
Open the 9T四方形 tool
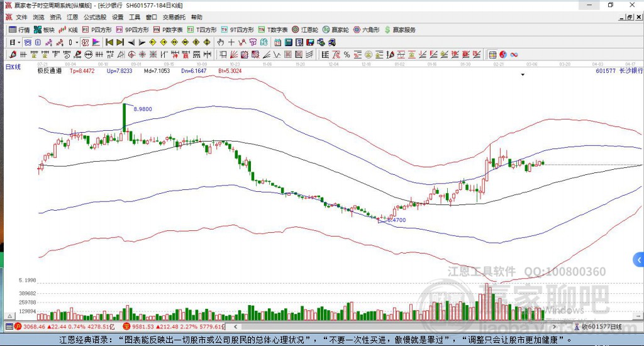point(237,30)
